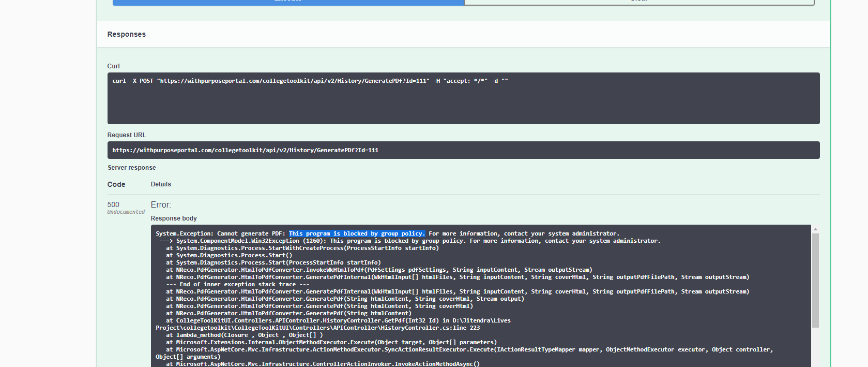Image resolution: width=868 pixels, height=367 pixels.
Task: Click the ObjectMethodExecutor.Execute stack line
Action: pyautogui.click(x=331, y=342)
